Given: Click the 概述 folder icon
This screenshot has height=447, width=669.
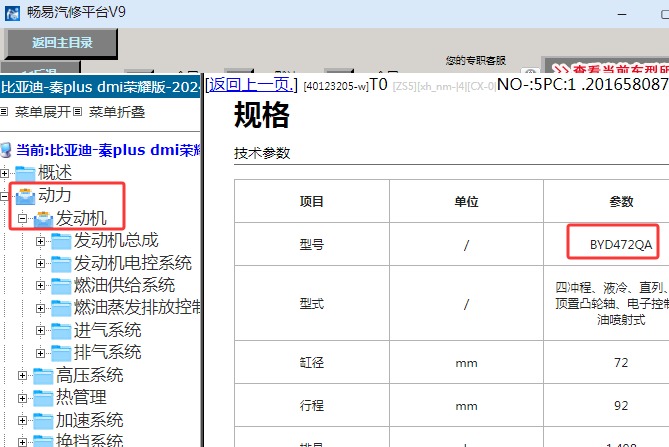Looking at the screenshot, I should point(25,173).
